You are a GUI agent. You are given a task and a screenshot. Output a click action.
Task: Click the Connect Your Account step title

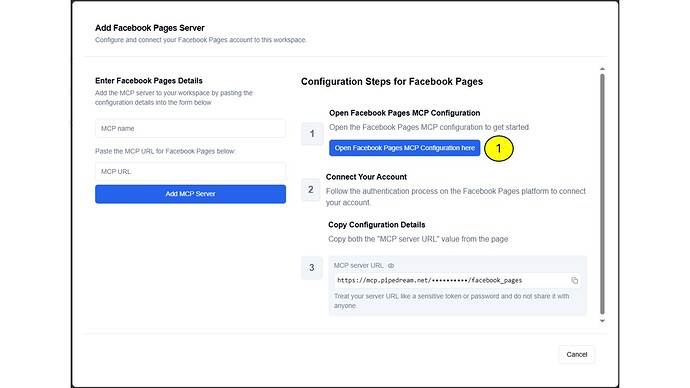click(366, 177)
